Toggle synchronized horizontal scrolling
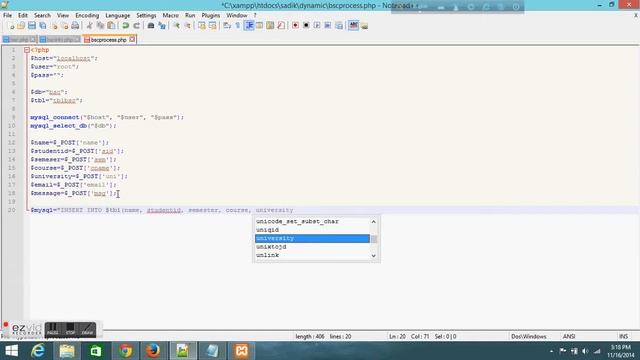Screen dimensions: 640x360 (x=212, y=26)
